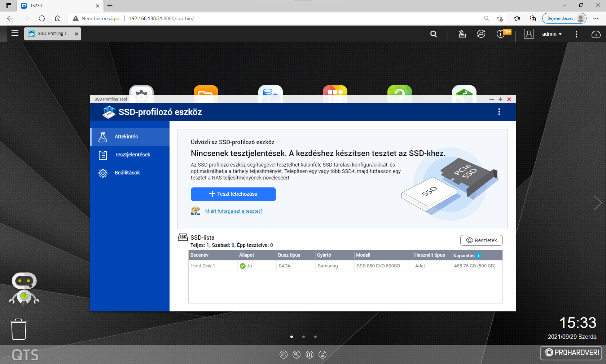Image resolution: width=606 pixels, height=364 pixels.
Task: Open the SSD-profilozó eszköz more options menu
Action: click(x=499, y=112)
